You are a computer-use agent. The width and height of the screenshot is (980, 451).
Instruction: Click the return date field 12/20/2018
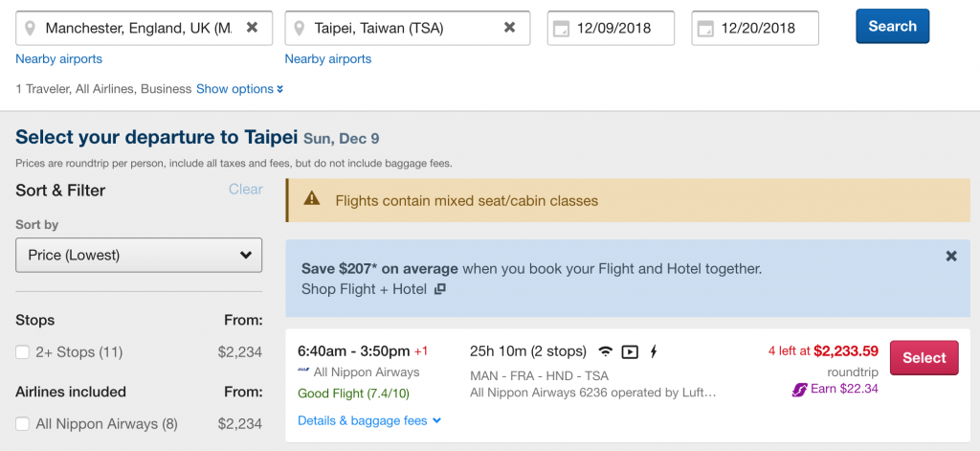pos(755,28)
